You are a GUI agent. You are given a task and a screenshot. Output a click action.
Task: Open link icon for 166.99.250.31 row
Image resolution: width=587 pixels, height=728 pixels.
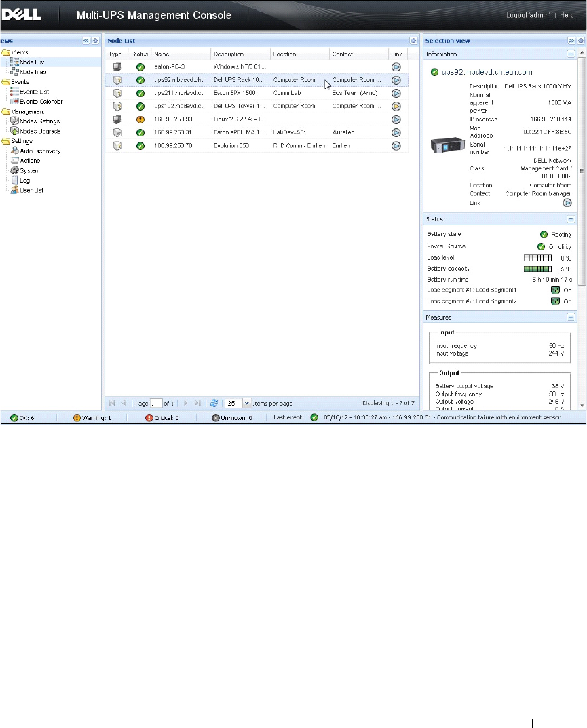[396, 133]
